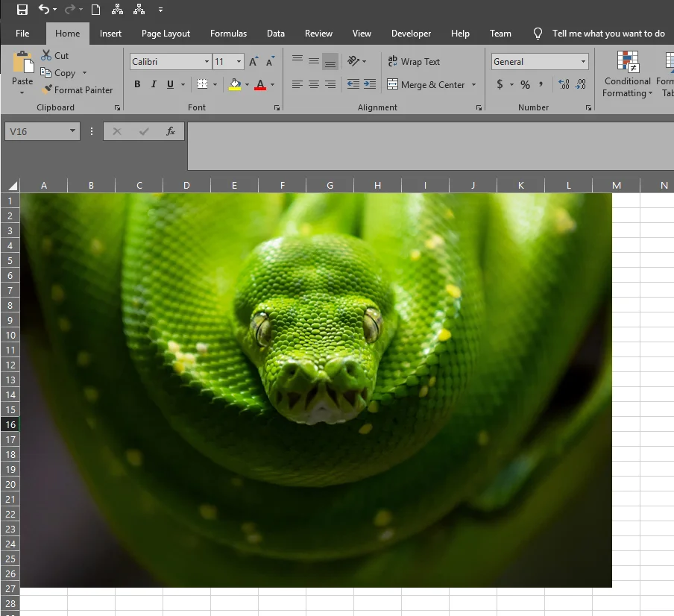Click the Save icon in Quick Access Toolbar

pos(21,9)
